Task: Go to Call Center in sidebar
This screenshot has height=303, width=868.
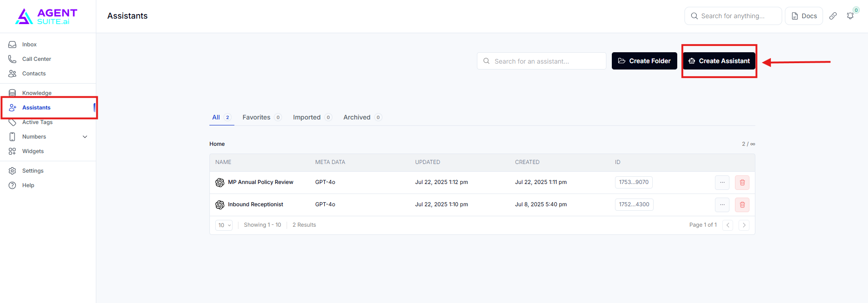Action: click(x=36, y=59)
